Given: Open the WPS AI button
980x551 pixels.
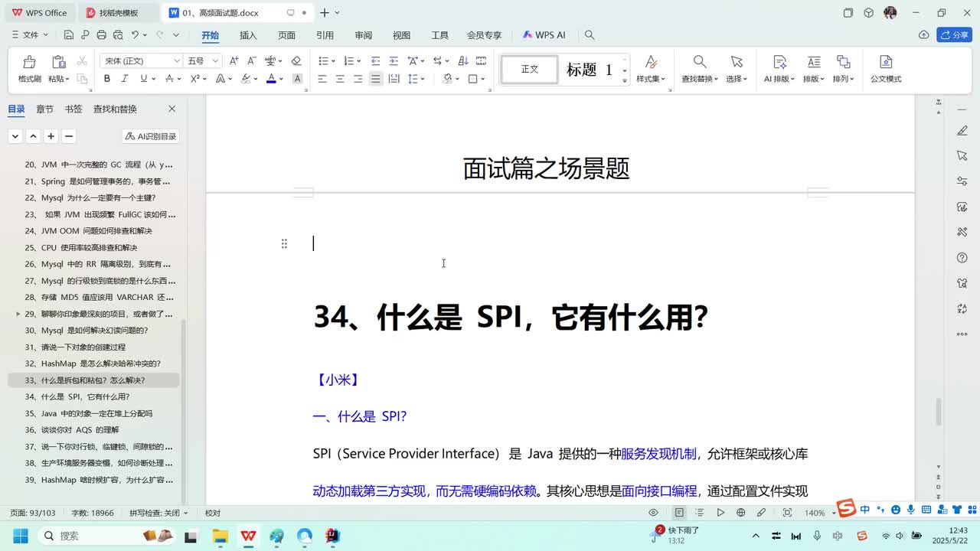Looking at the screenshot, I should (x=544, y=35).
